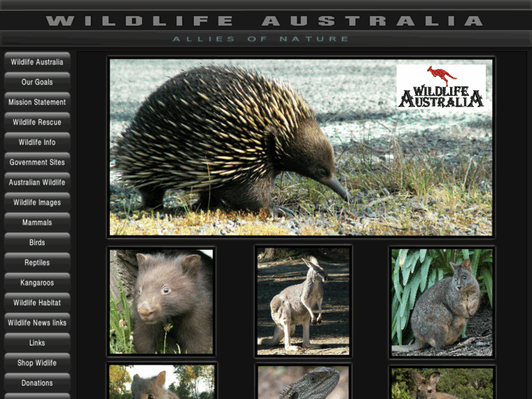Open the lizard thumbnail in bottom row

[x=303, y=382]
